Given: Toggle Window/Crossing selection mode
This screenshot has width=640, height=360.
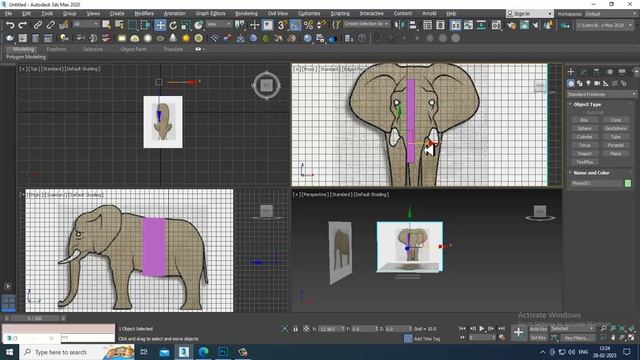Looking at the screenshot, I should (x=145, y=25).
